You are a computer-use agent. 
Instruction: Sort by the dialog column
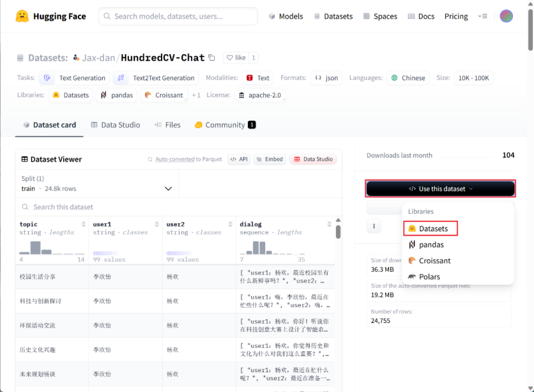point(329,224)
